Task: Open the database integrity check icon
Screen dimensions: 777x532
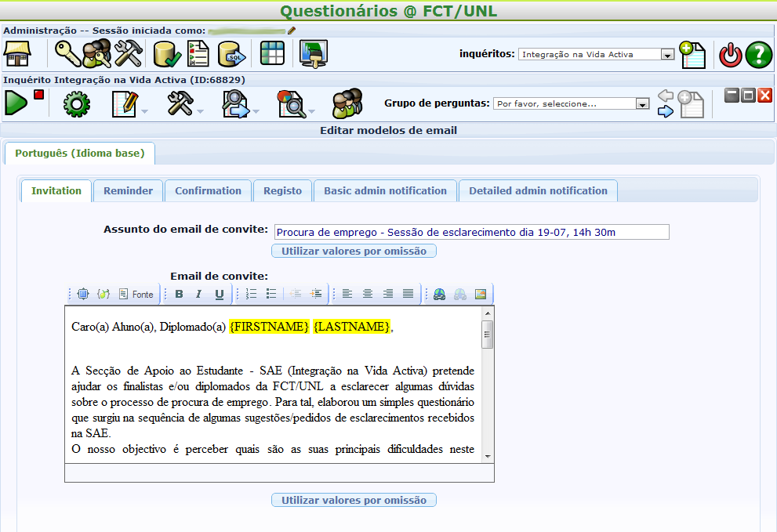Action: pos(167,54)
